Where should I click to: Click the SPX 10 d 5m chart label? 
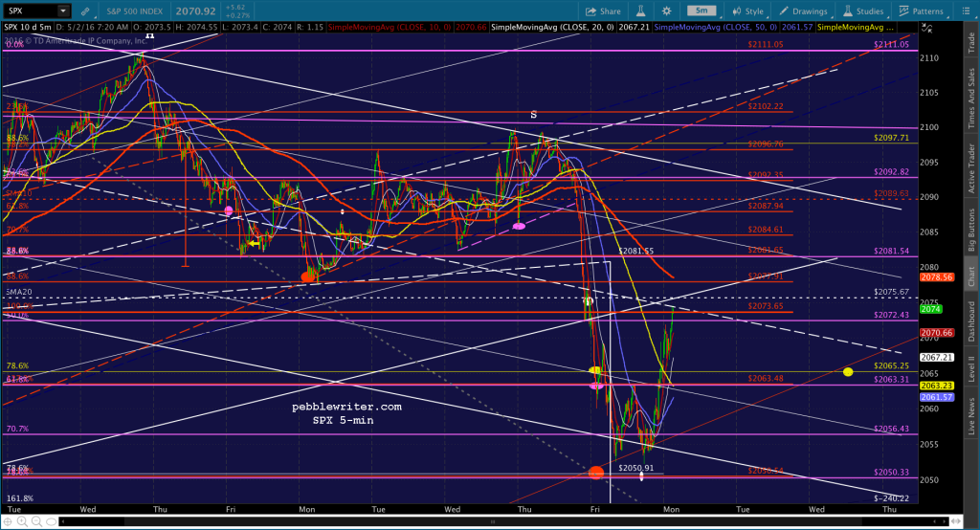pyautogui.click(x=28, y=28)
